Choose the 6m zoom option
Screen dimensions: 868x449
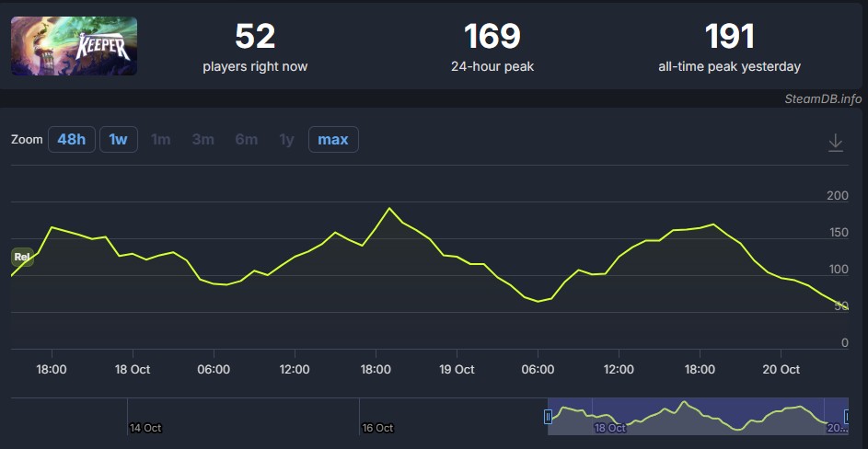tap(246, 140)
